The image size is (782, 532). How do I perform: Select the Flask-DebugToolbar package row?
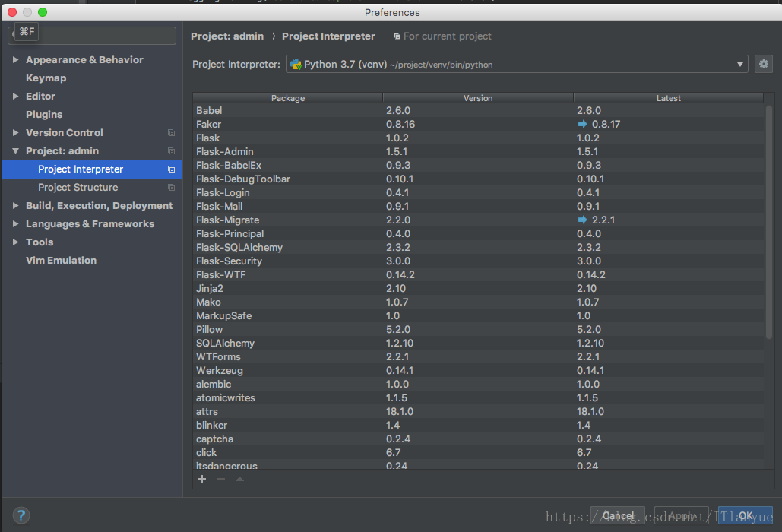point(478,179)
